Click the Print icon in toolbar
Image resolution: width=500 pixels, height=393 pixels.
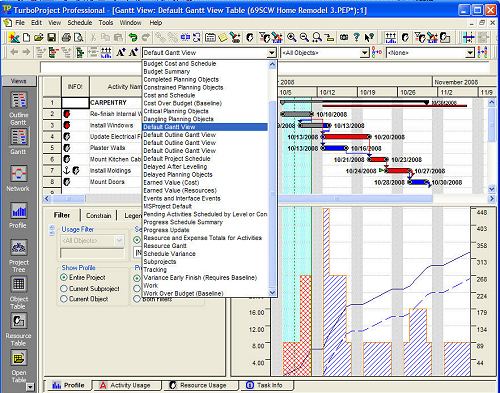coord(66,37)
